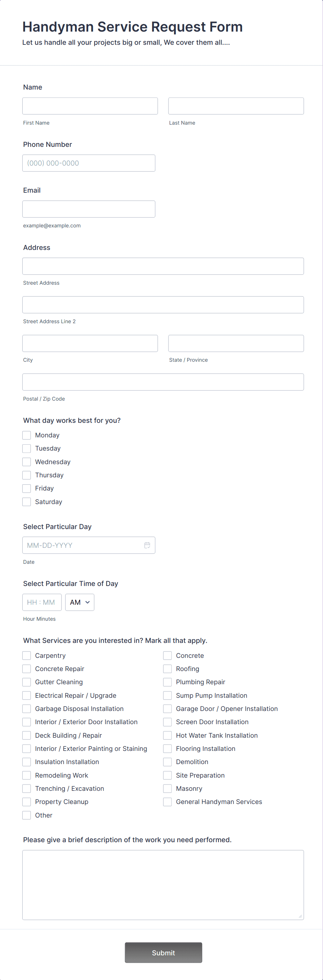Enable Deck Building / Repair service
Screen dimensions: 323x980
26,735
